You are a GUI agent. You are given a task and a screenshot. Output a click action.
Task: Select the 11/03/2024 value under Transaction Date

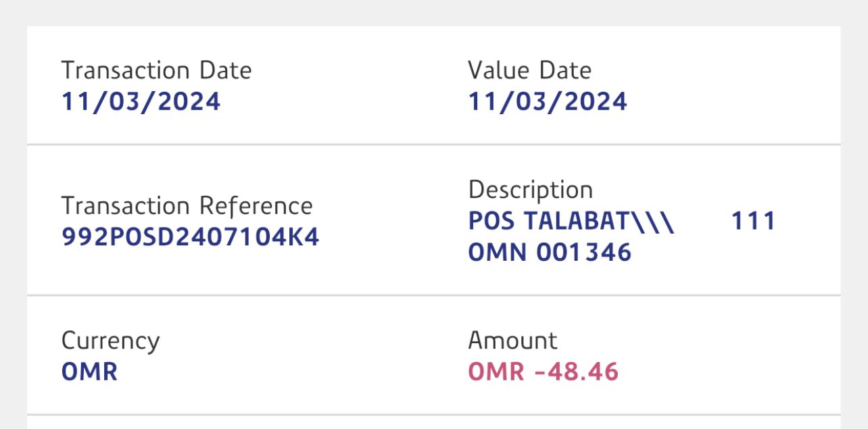pos(141,102)
